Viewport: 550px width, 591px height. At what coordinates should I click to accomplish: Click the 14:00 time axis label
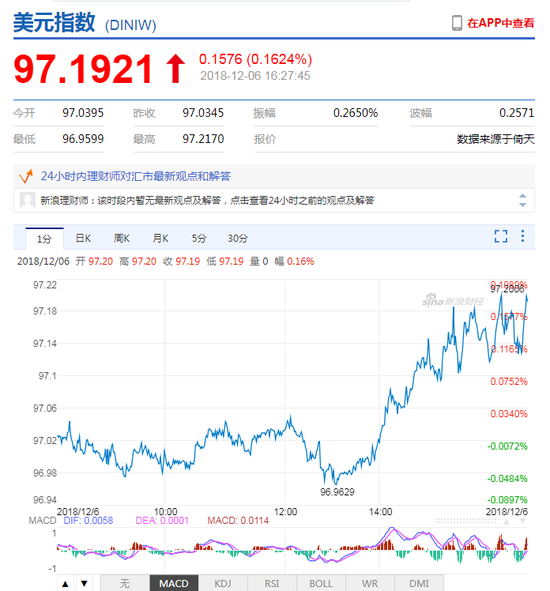pos(380,511)
